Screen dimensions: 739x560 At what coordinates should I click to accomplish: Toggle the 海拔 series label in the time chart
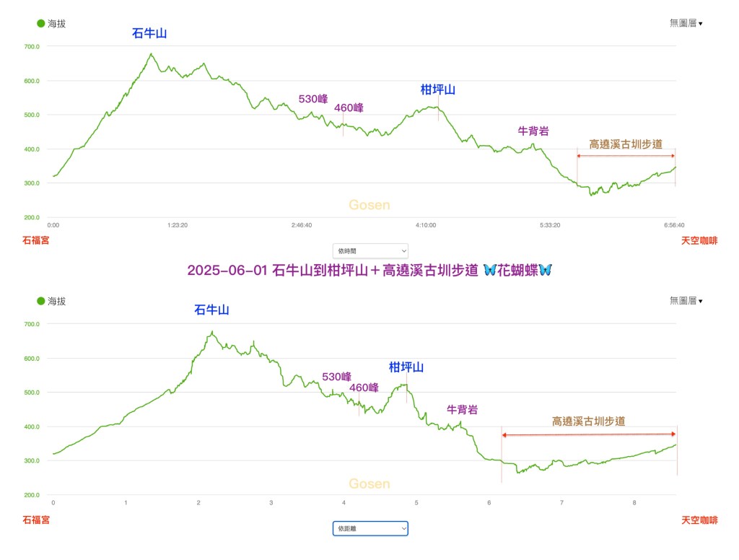[57, 23]
